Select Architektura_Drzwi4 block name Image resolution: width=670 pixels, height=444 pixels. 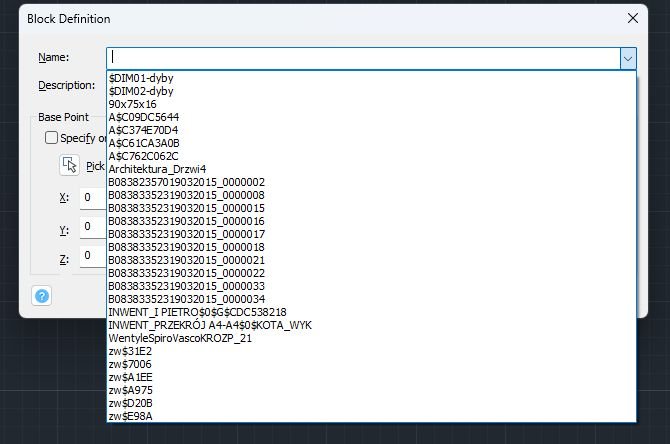tap(157, 169)
